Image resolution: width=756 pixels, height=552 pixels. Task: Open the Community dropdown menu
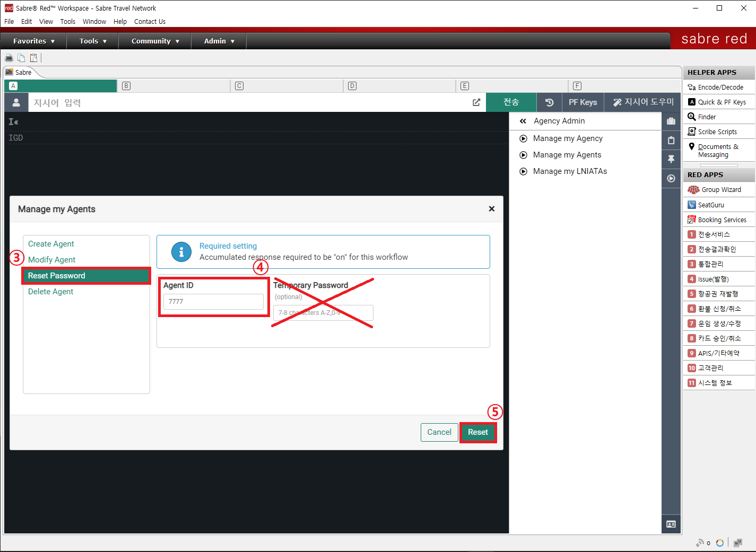[155, 41]
